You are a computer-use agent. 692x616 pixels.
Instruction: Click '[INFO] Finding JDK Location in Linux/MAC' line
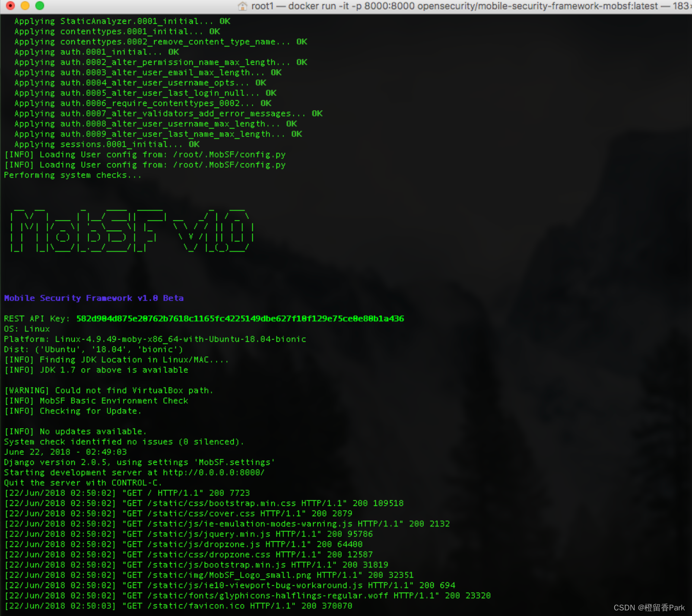[116, 360]
